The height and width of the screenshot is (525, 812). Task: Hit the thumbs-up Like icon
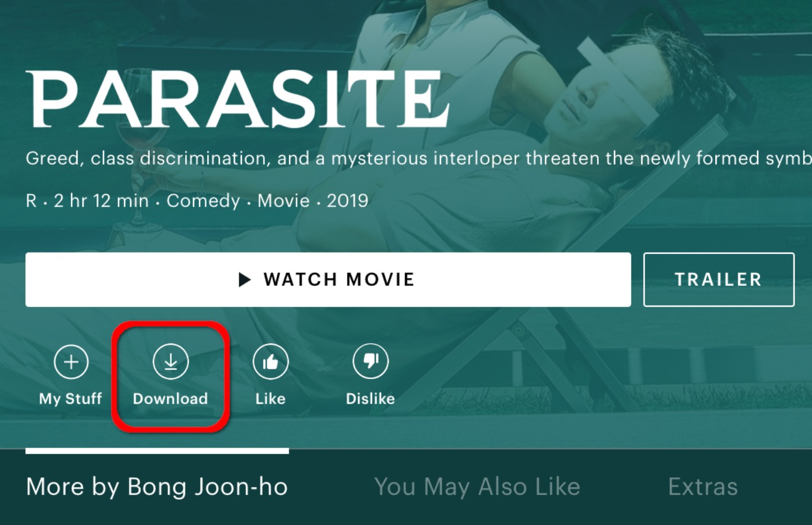tap(270, 362)
